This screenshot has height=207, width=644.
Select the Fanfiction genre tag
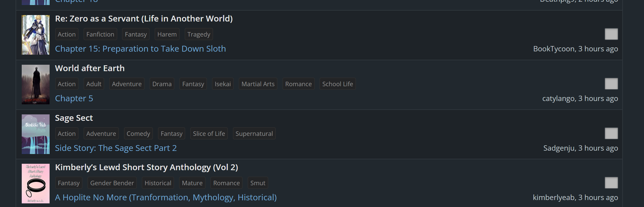[x=100, y=34]
